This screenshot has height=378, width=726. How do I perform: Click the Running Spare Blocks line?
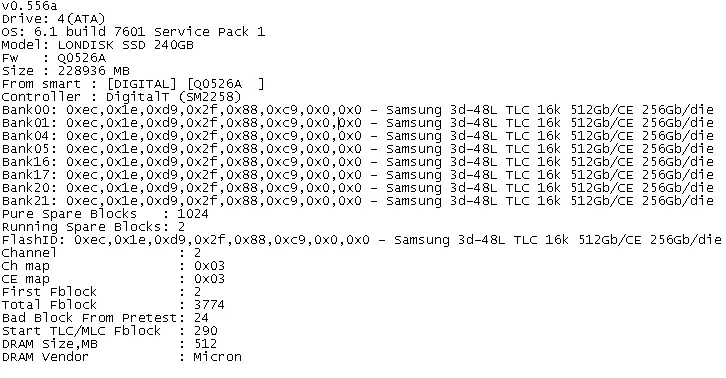[x=94, y=227]
